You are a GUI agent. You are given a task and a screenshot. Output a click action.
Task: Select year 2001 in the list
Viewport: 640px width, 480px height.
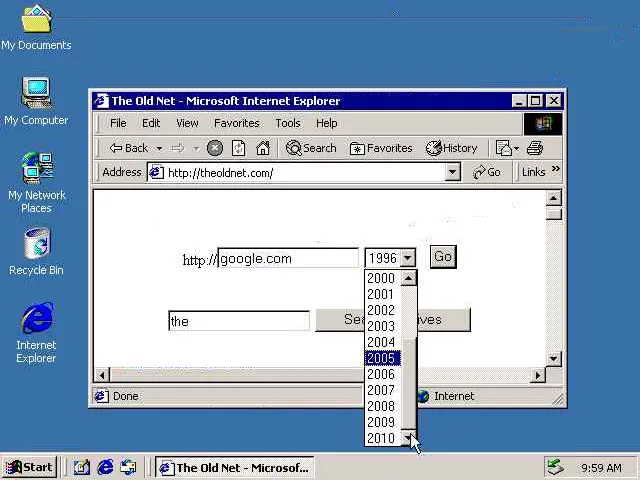(x=382, y=294)
